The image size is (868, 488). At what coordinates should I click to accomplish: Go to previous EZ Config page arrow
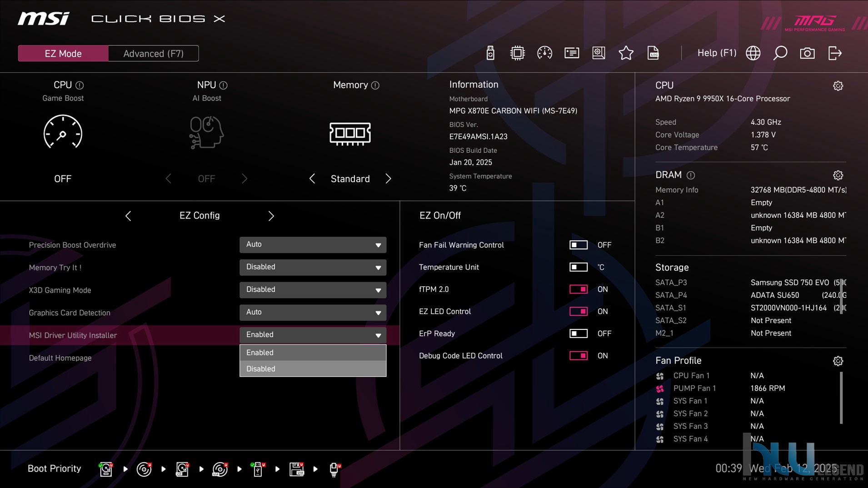(x=128, y=216)
